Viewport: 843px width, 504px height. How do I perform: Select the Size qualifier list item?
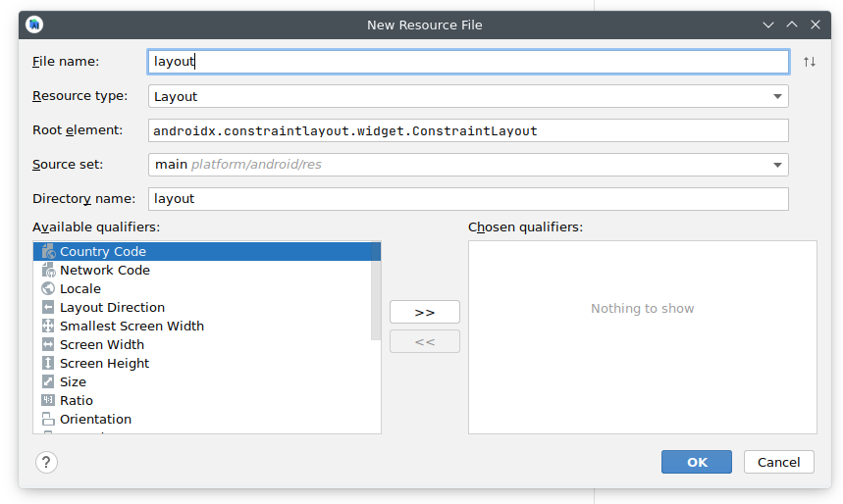[73, 382]
